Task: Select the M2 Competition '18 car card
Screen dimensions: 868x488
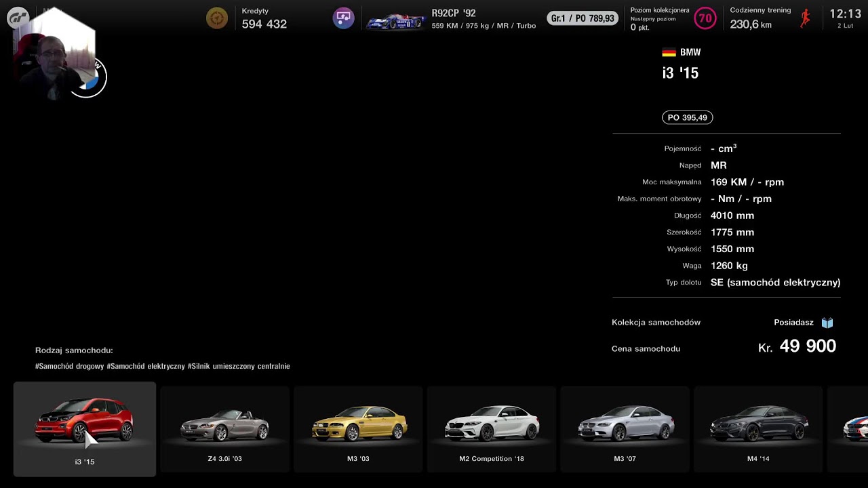Action: (492, 429)
